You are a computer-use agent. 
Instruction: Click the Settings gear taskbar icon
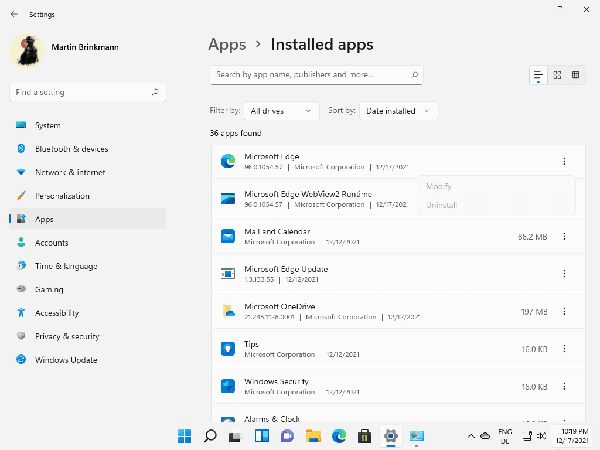tap(391, 436)
